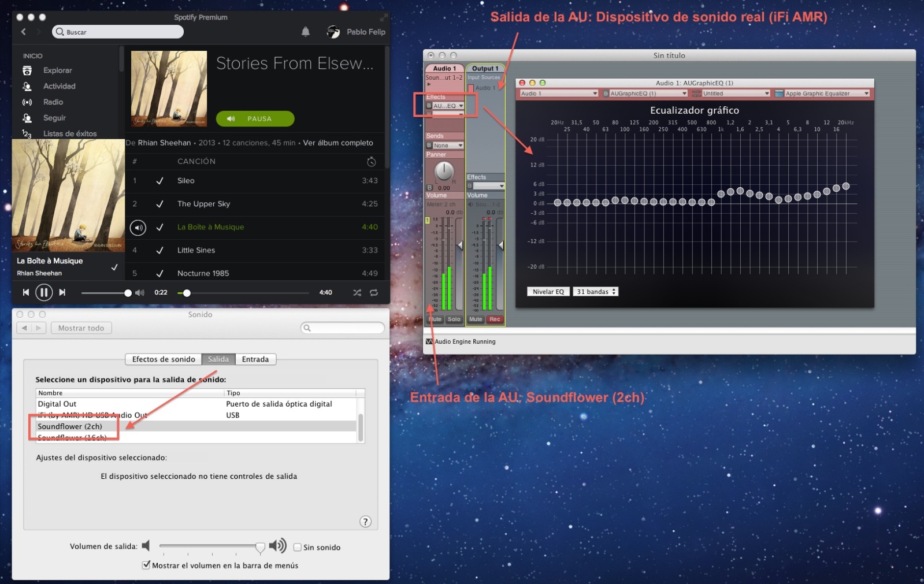The width and height of the screenshot is (924, 584).
Task: Click the Spotify volume speaker icon
Action: click(x=140, y=292)
